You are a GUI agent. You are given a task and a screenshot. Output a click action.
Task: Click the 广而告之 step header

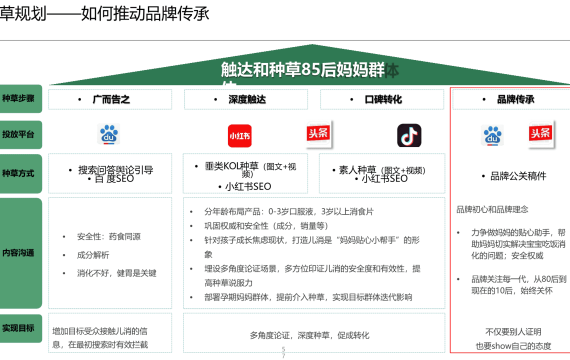click(110, 99)
